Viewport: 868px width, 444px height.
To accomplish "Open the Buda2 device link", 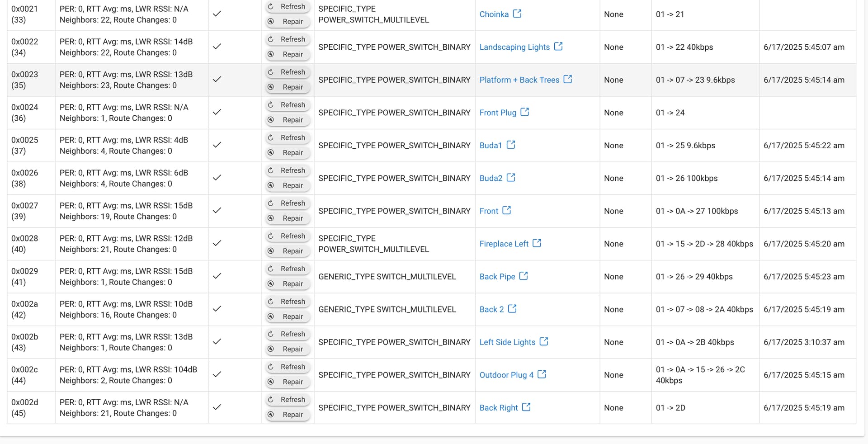I will click(x=491, y=178).
